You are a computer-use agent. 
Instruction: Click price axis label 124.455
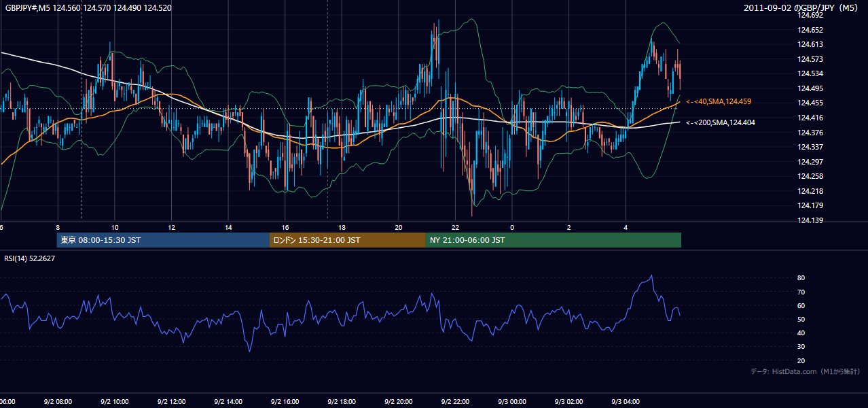click(810, 103)
